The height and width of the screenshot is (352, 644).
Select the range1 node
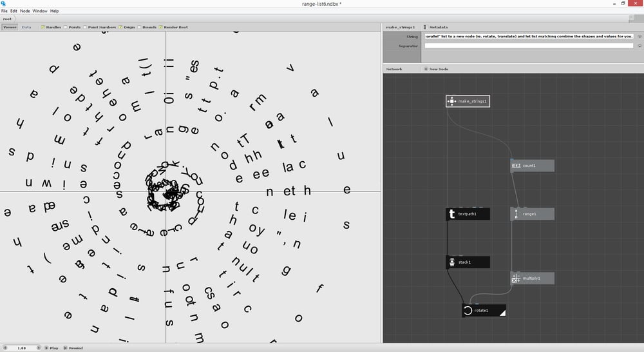pos(533,214)
